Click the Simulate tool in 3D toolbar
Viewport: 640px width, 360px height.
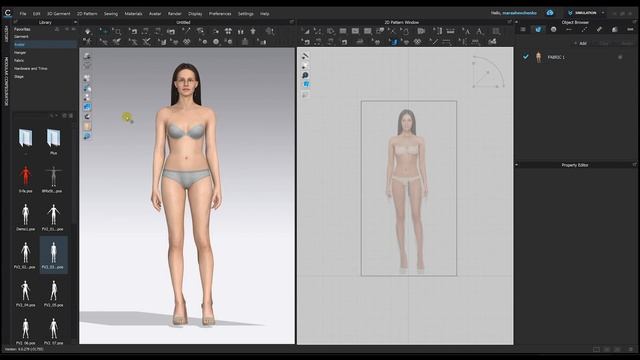[x=88, y=31]
